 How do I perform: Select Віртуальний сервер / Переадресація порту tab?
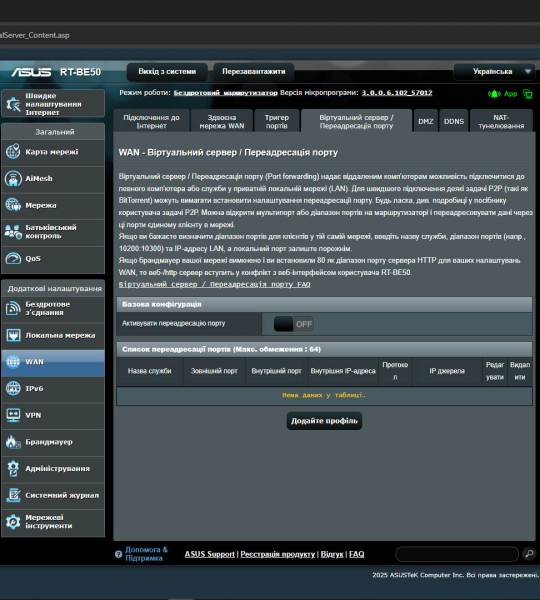[x=356, y=121]
